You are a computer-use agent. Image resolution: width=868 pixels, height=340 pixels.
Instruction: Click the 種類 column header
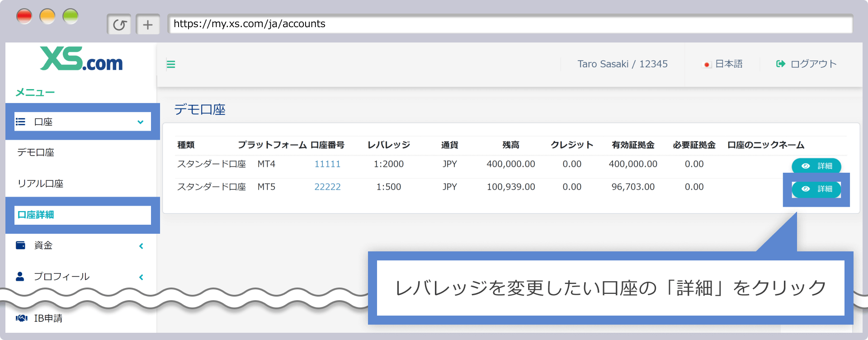[x=186, y=145]
